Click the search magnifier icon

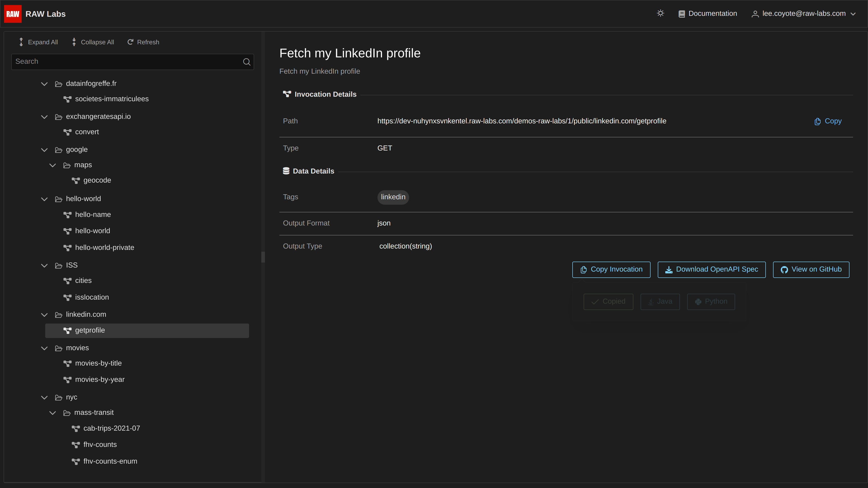click(x=247, y=62)
